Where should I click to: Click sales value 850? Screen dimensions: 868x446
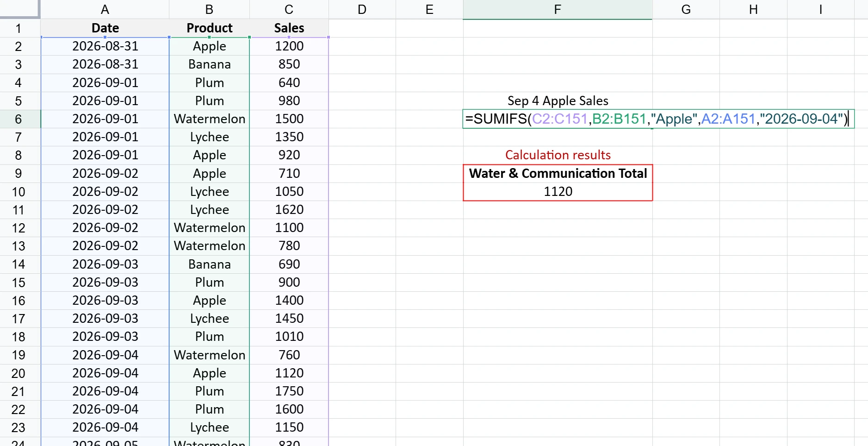[x=289, y=64]
